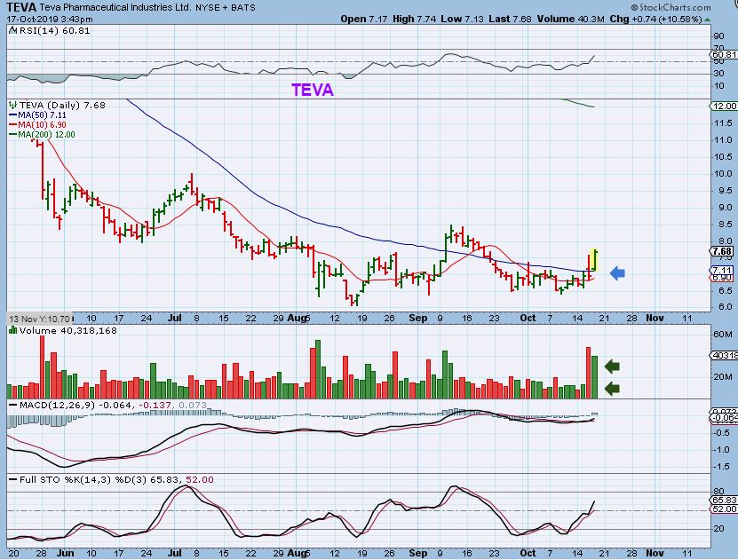Click the 60M mark on the volume axis

click(723, 335)
